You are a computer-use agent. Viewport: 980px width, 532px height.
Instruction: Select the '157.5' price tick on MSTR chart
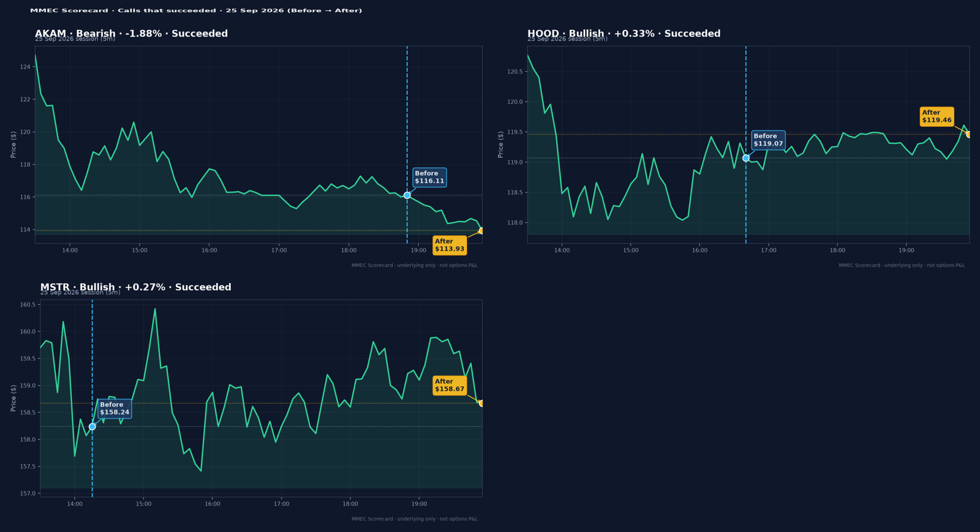[28, 466]
